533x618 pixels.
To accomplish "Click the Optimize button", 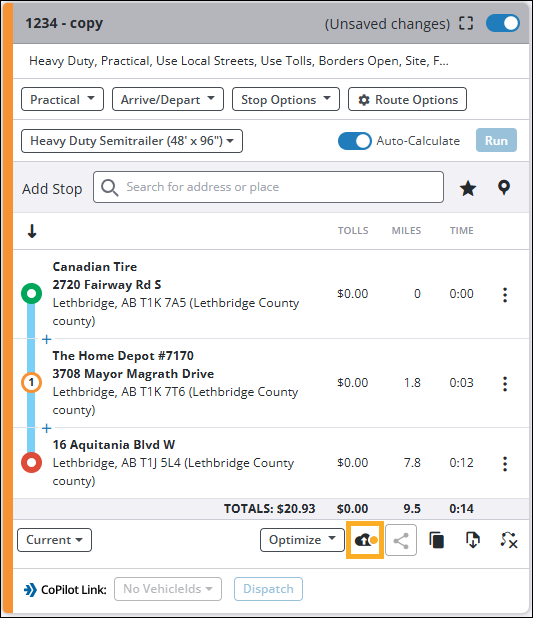I will point(302,540).
